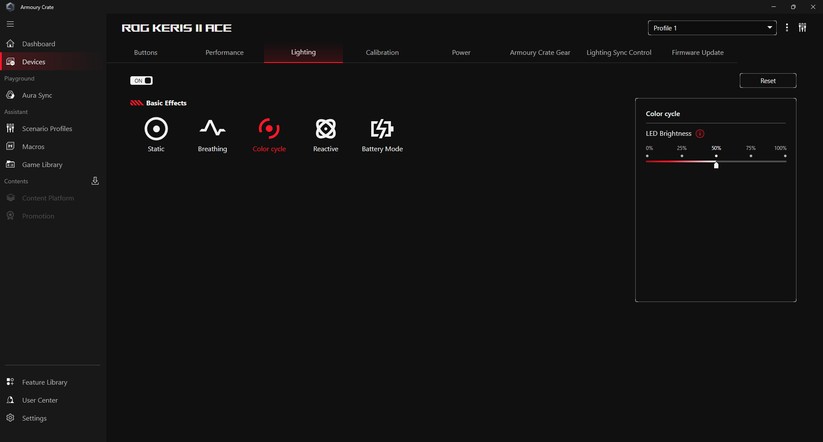Viewport: 823px width, 442px height.
Task: Go to the Armoury Crate Gear tab
Action: [540, 52]
